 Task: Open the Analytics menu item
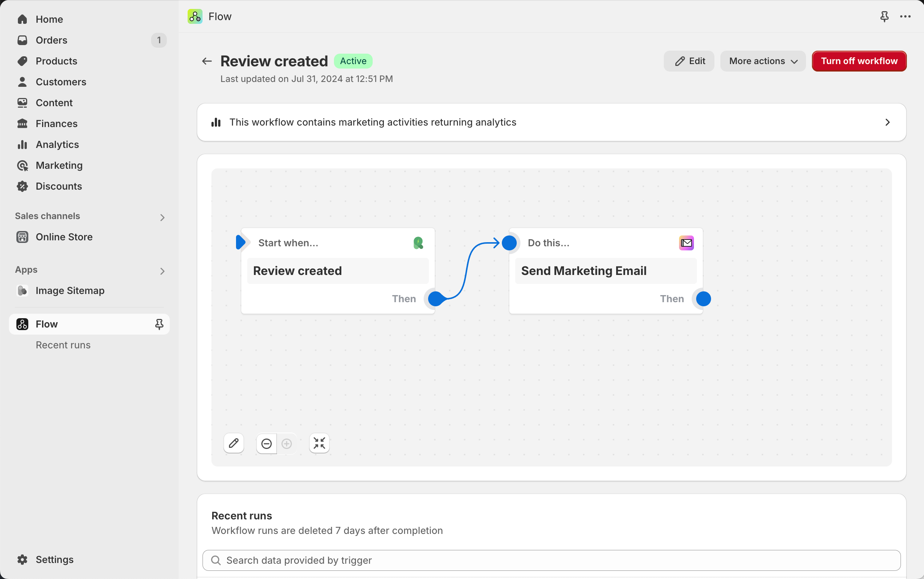point(57,144)
